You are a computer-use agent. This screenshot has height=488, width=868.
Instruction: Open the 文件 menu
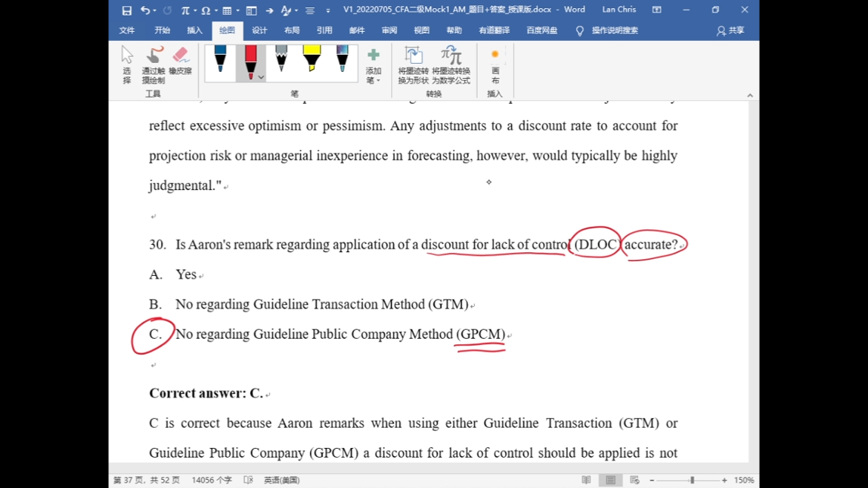click(127, 30)
